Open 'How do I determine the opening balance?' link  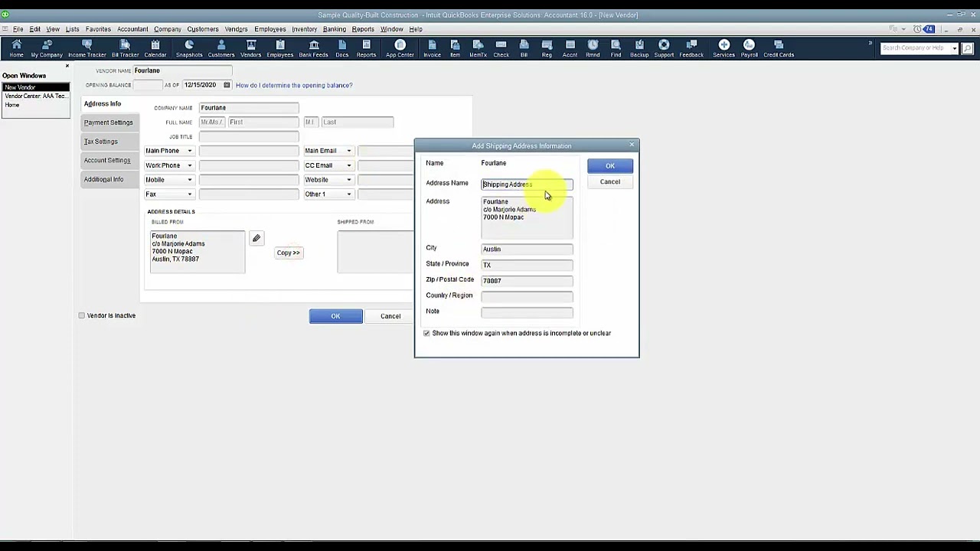coord(294,85)
